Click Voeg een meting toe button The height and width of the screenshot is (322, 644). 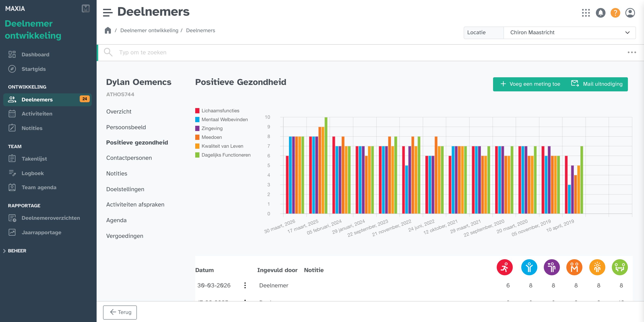tap(530, 84)
